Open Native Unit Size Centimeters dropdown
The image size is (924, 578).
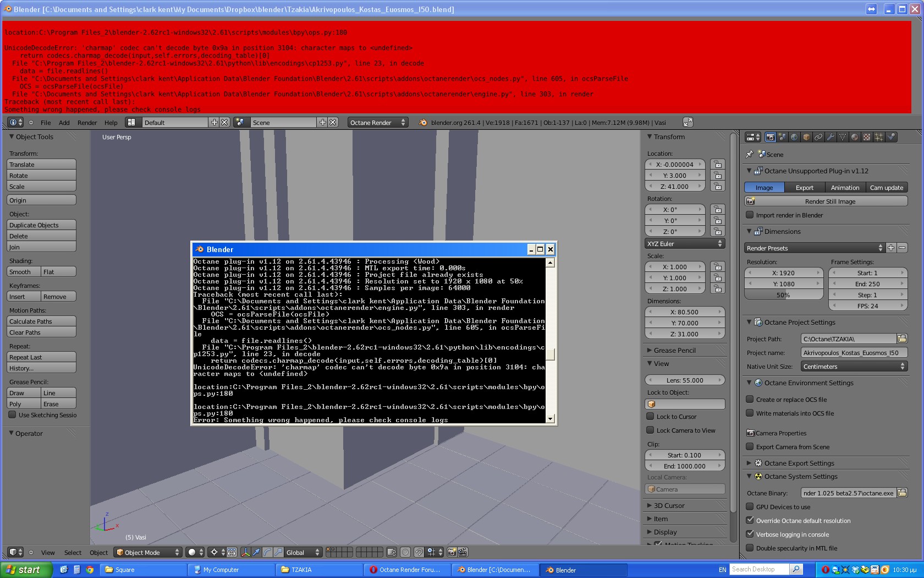(x=854, y=366)
